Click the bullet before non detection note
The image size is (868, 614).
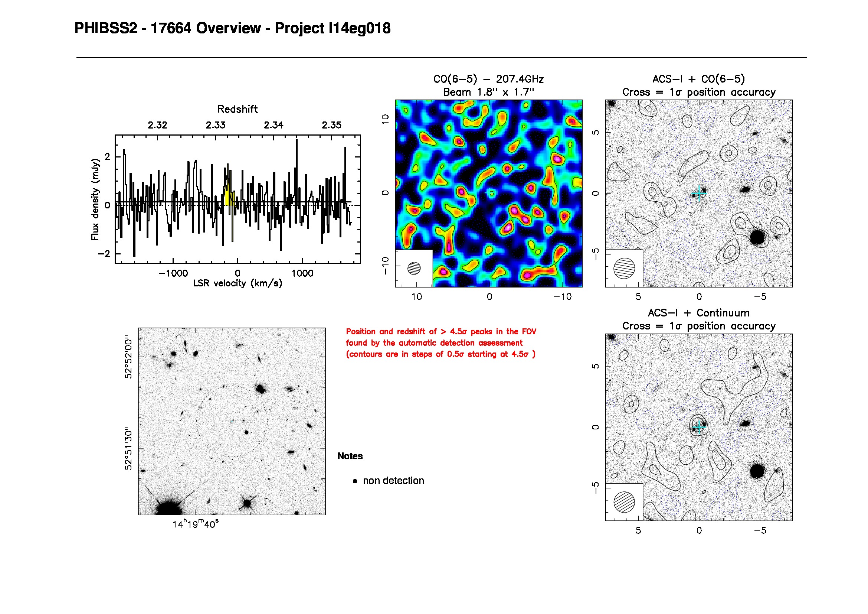point(355,481)
